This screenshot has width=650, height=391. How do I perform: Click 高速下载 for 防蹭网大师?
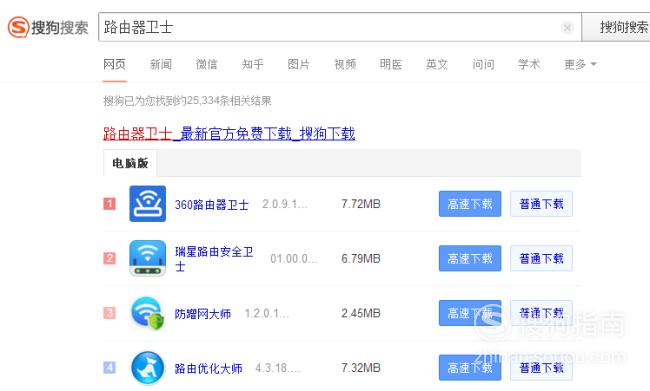coord(470,313)
